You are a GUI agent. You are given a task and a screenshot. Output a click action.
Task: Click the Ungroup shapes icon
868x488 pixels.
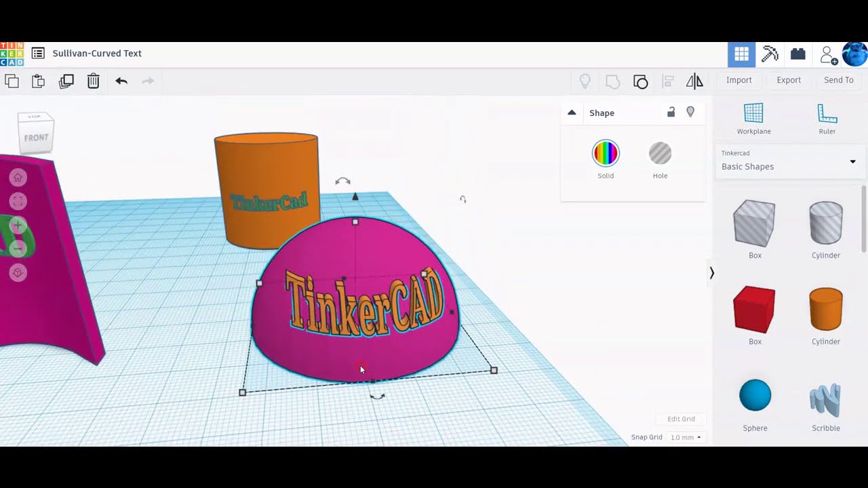[x=641, y=81]
